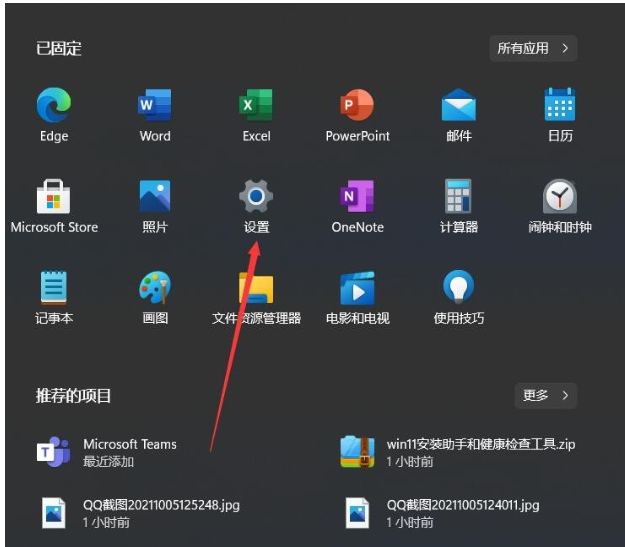Open the 照片 photos app
Viewport: 625px width, 547px height.
point(155,196)
